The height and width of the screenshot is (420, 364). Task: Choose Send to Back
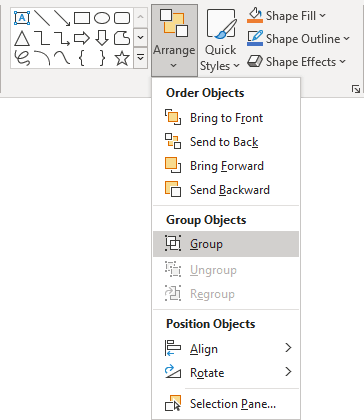(x=226, y=142)
